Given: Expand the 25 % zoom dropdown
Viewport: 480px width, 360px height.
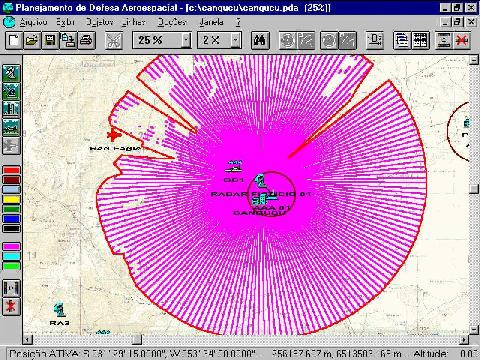Looking at the screenshot, I should [186, 41].
